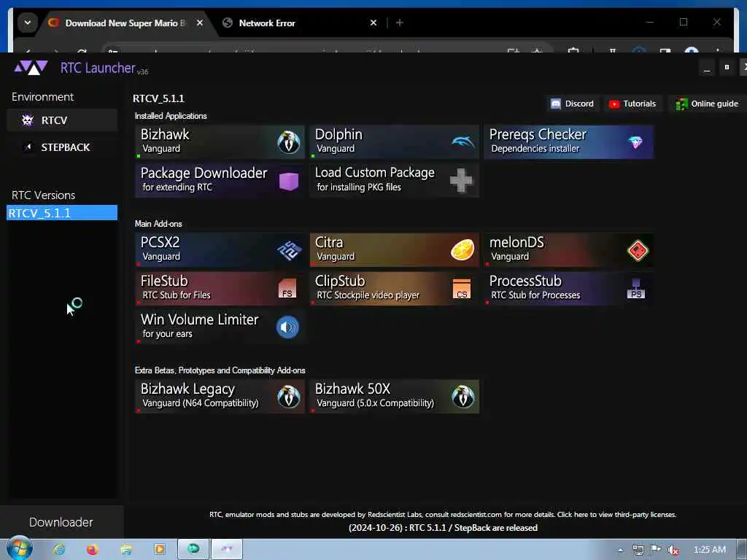Click the ProcessStub PS icon
Image resolution: width=747 pixels, height=560 pixels.
click(635, 289)
